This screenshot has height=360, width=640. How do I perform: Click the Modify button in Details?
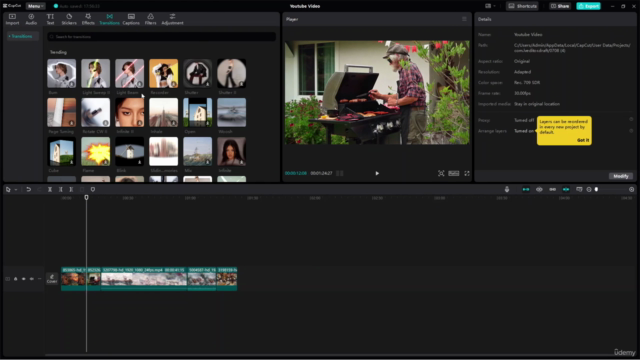621,176
